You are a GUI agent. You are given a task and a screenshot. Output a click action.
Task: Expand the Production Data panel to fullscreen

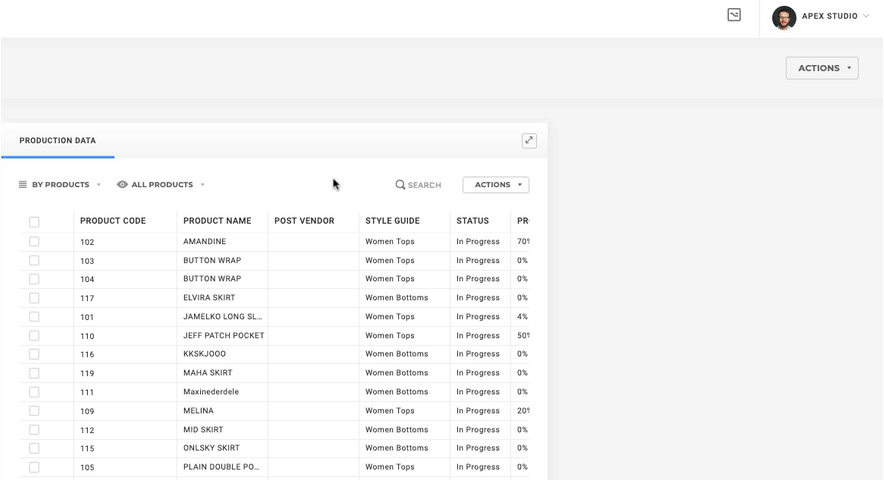pyautogui.click(x=529, y=141)
